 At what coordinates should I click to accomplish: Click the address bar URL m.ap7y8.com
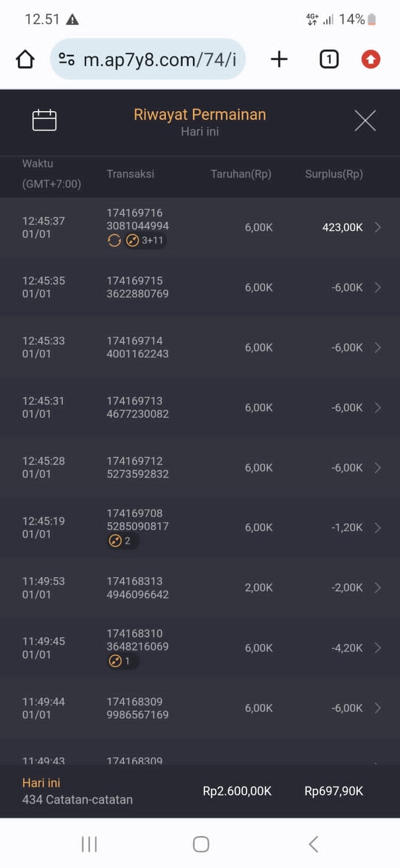159,59
